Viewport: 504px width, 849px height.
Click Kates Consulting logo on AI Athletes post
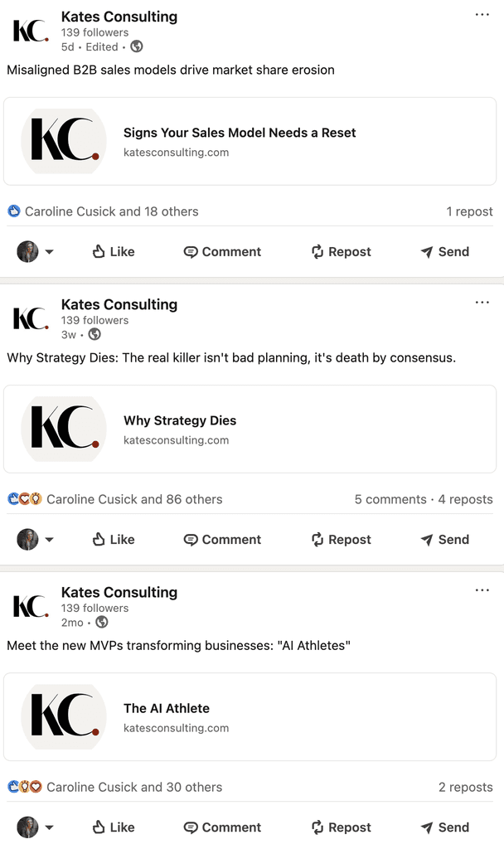point(31,606)
